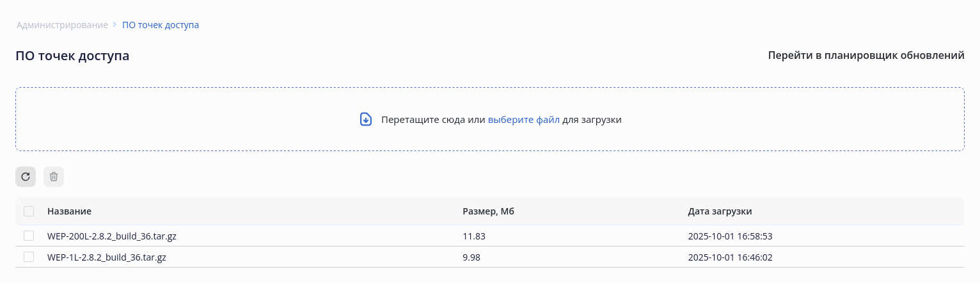Click the WEP-1L-2.8.2_build_36.tar.gz file name
This screenshot has width=980, height=283.
(x=107, y=257)
